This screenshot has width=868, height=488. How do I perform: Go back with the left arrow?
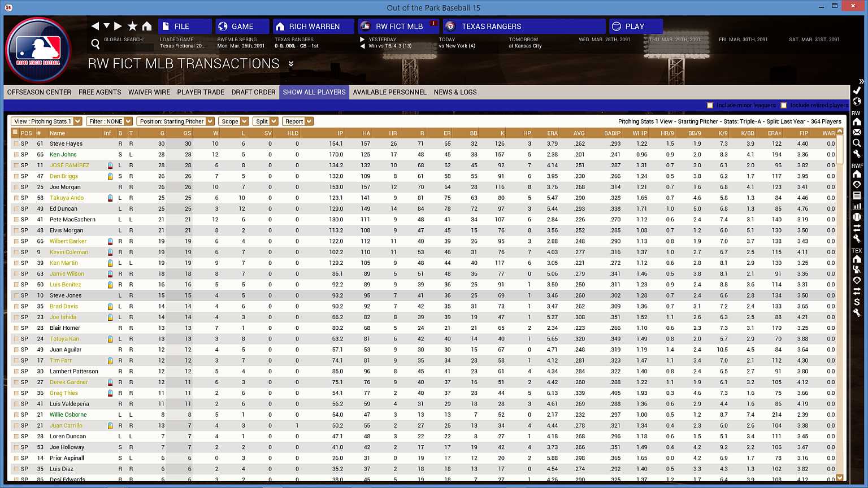(x=95, y=26)
